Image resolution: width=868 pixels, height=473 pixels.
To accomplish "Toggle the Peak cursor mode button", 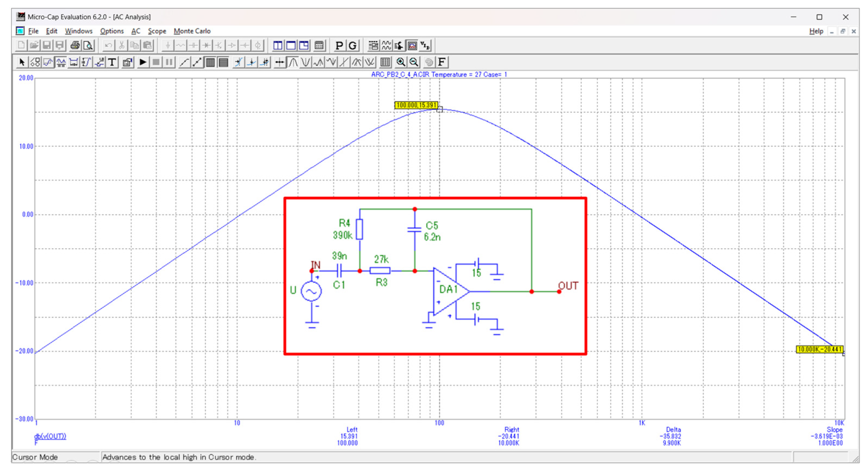I will (293, 62).
